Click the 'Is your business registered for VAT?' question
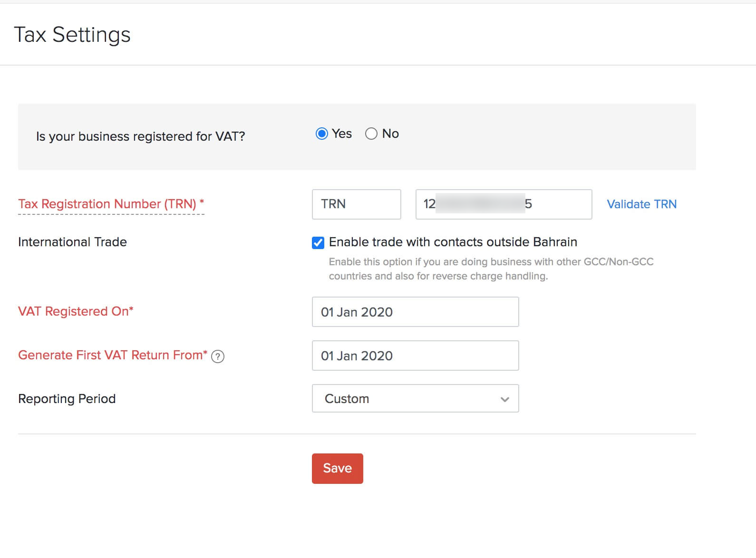Screen dimensions: 756x558 point(140,136)
